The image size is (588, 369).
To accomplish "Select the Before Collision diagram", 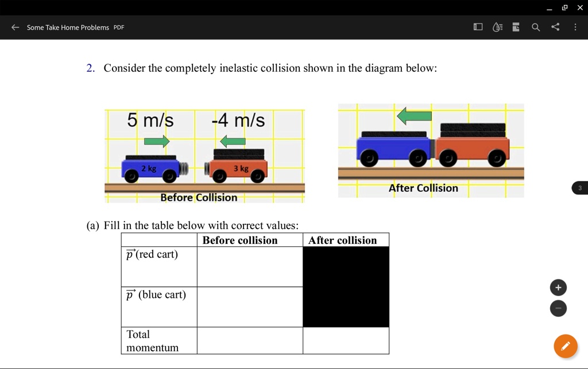I will click(204, 152).
